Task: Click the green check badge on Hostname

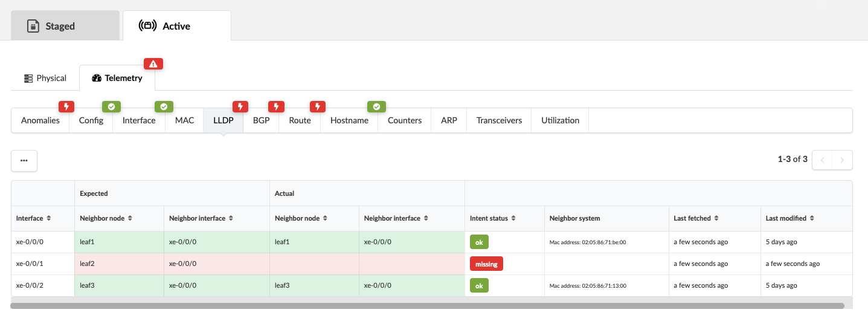Action: coord(376,107)
